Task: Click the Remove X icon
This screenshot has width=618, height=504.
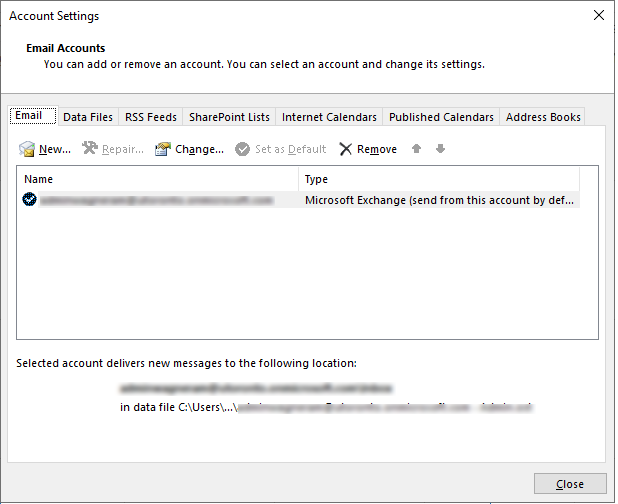Action: 345,149
